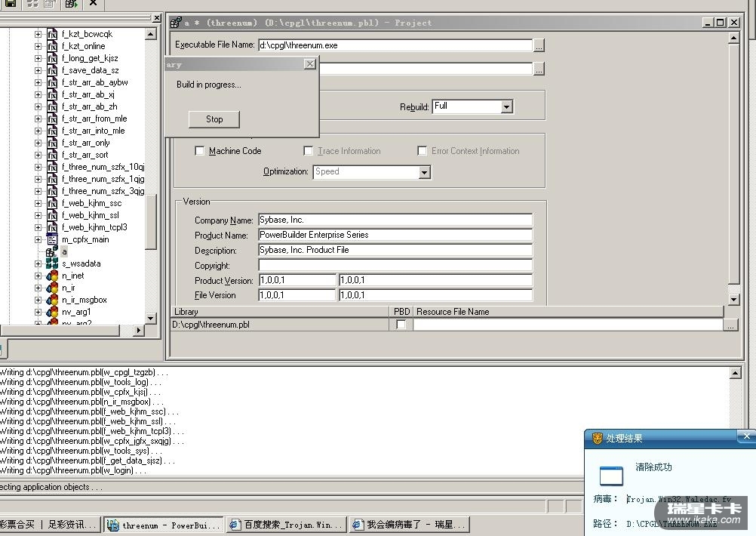
Task: Enable the Machine Code checkbox
Action: (x=200, y=151)
